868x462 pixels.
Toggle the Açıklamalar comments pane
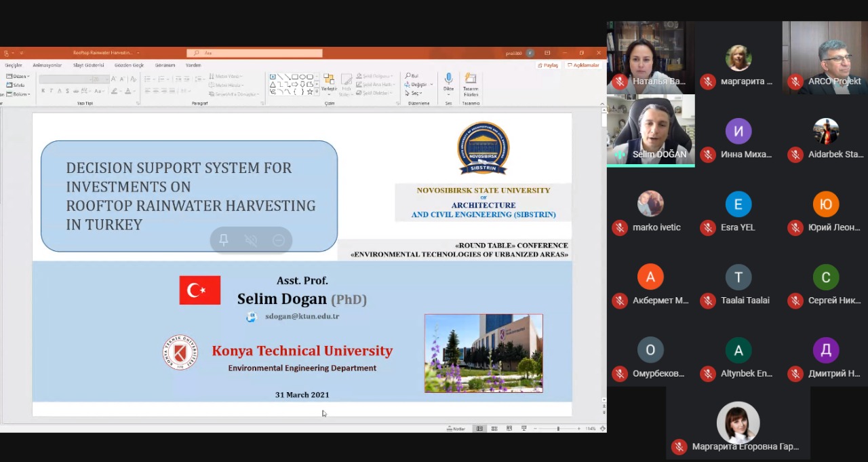pyautogui.click(x=584, y=65)
